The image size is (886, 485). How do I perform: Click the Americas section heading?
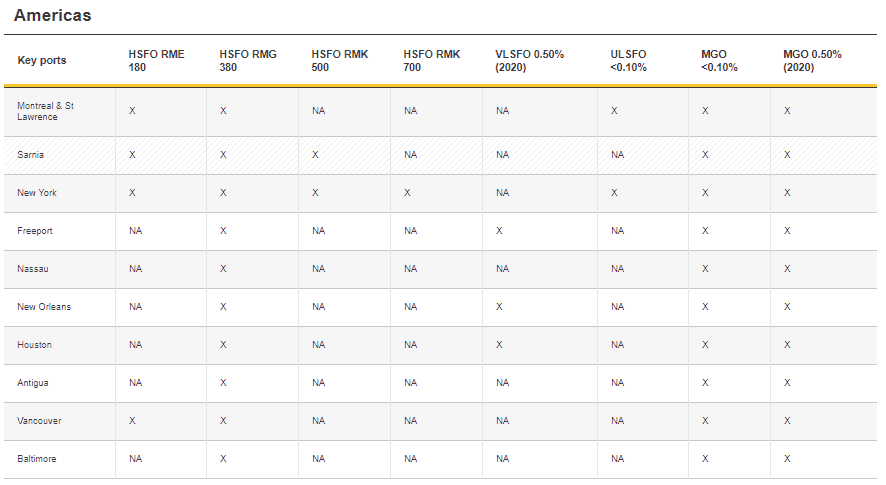[x=53, y=15]
